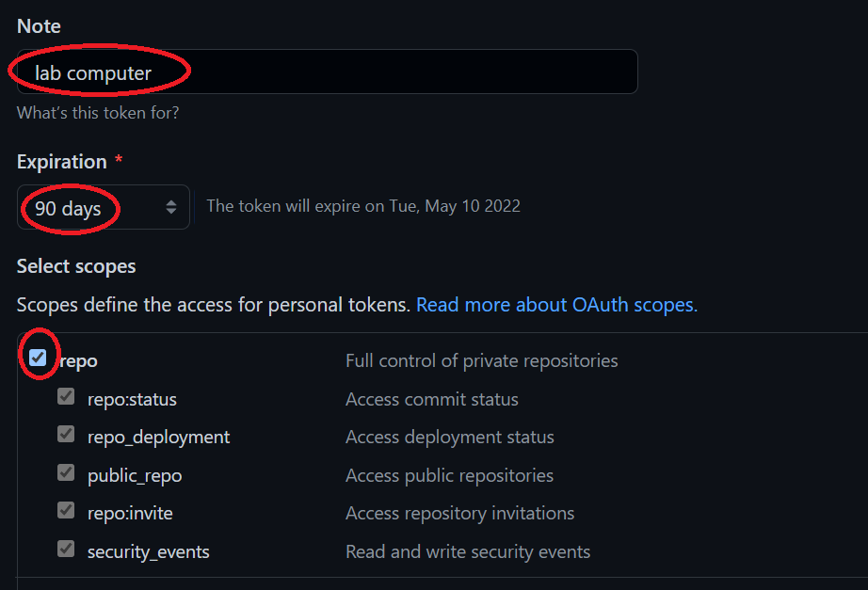Uncheck the repo scope checkbox
Screen dimensions: 868x590
pos(38,358)
